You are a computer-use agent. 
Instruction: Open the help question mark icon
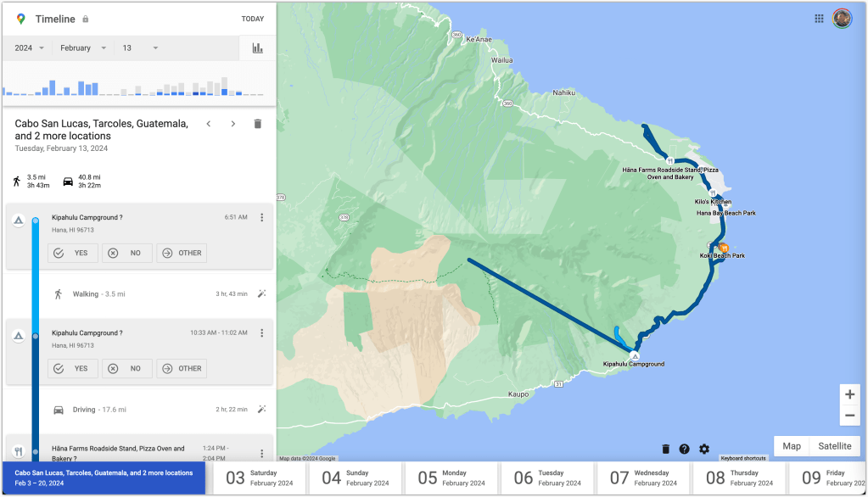pyautogui.click(x=685, y=449)
